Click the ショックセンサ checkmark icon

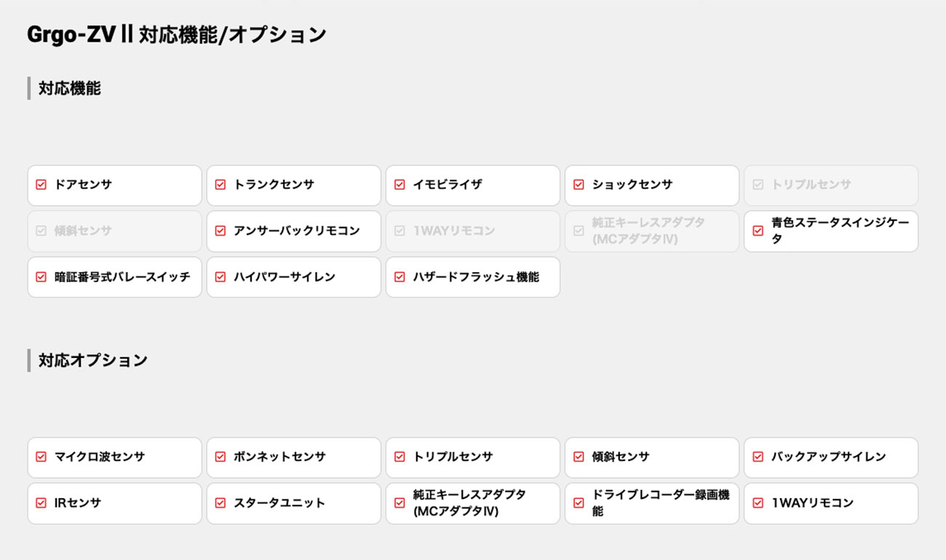[579, 185]
